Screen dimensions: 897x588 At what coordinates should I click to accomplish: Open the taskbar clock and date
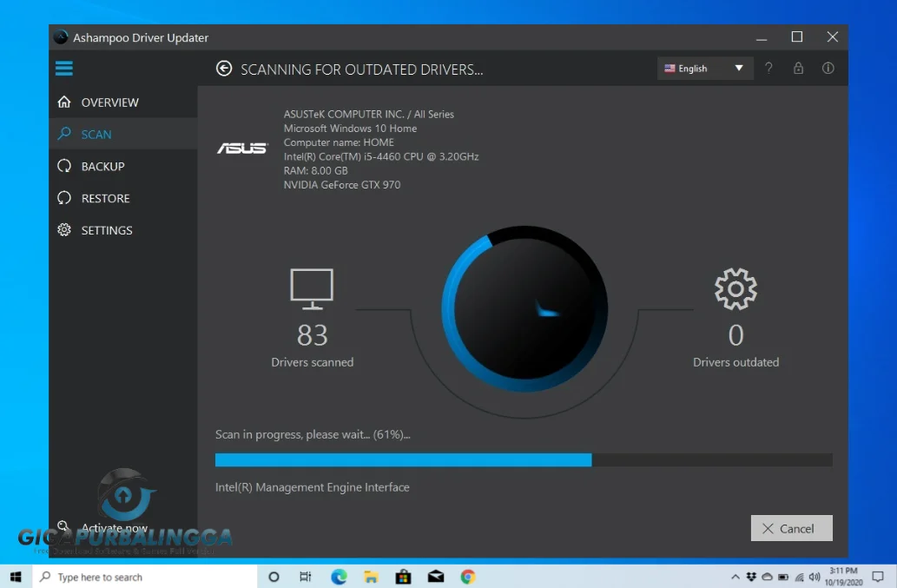point(843,577)
